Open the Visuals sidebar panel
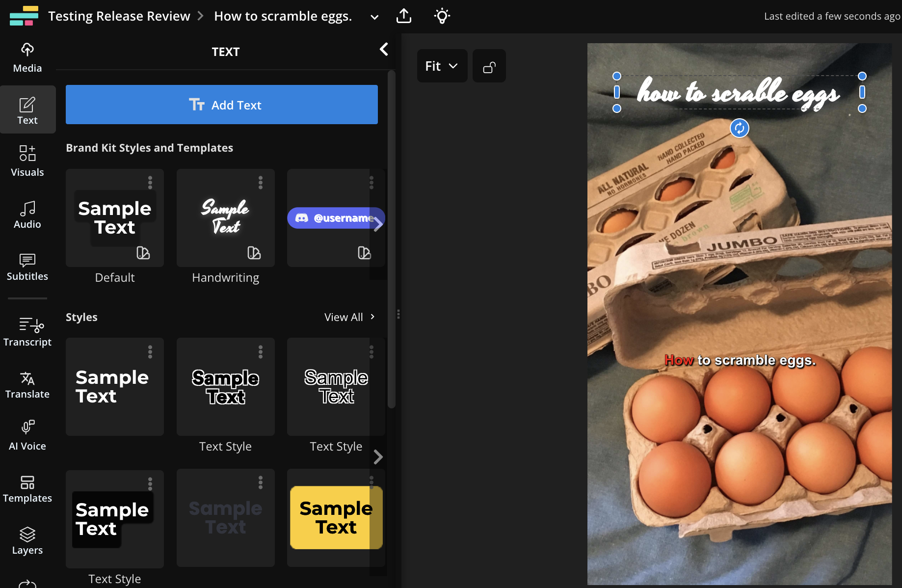Image resolution: width=902 pixels, height=588 pixels. click(27, 161)
